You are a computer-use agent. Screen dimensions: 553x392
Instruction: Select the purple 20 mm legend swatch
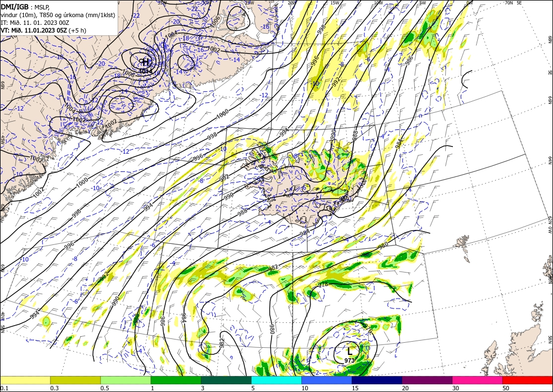(427, 380)
